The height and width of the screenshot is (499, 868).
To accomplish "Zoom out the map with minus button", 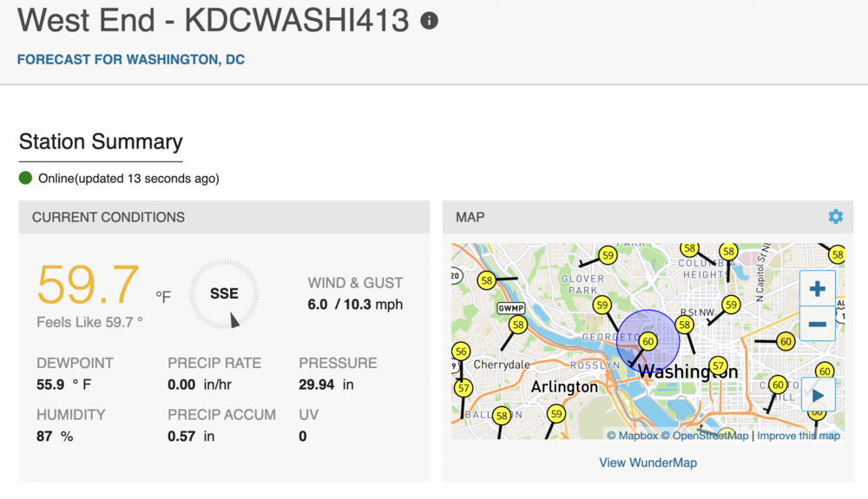I will (x=817, y=324).
